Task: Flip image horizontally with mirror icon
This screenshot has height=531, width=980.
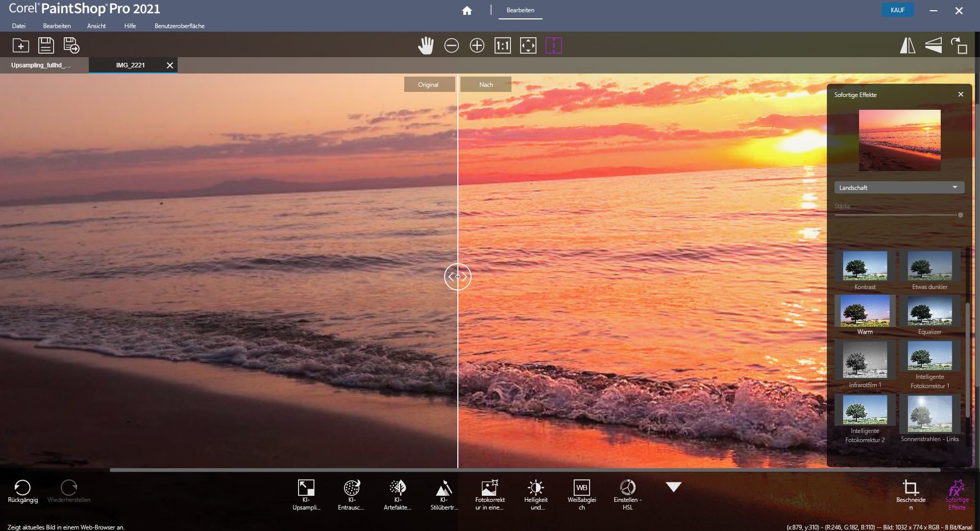Action: click(x=907, y=46)
